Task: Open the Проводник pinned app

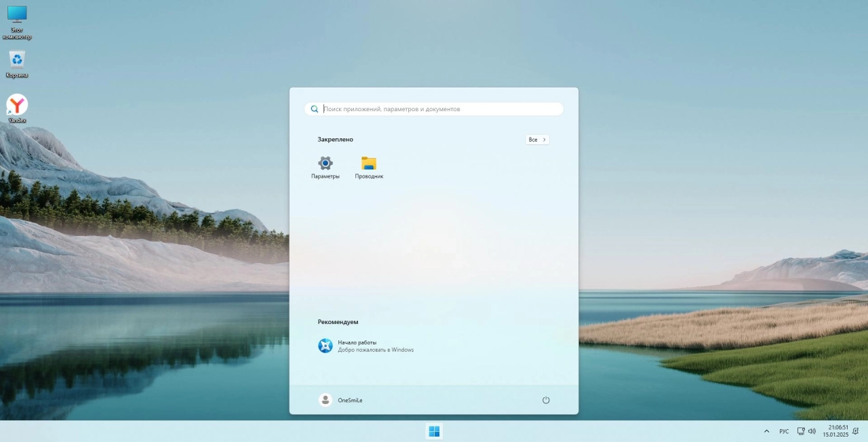Action: point(369,167)
